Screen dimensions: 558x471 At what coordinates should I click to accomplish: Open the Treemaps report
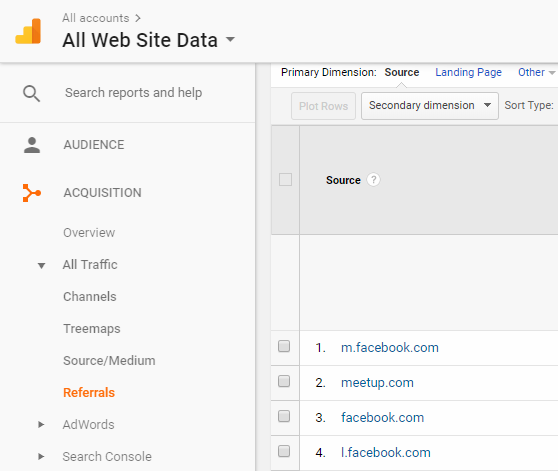92,329
